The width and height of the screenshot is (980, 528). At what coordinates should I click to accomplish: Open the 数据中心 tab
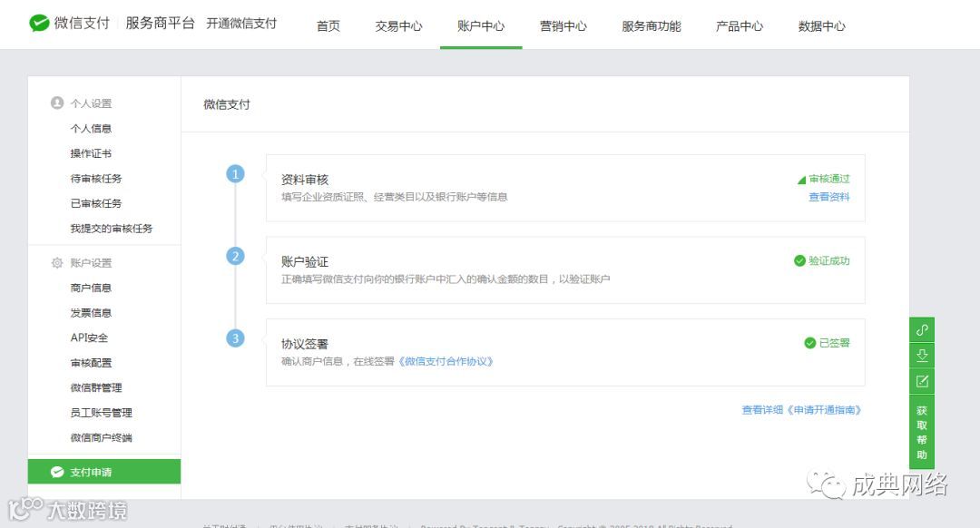(821, 26)
